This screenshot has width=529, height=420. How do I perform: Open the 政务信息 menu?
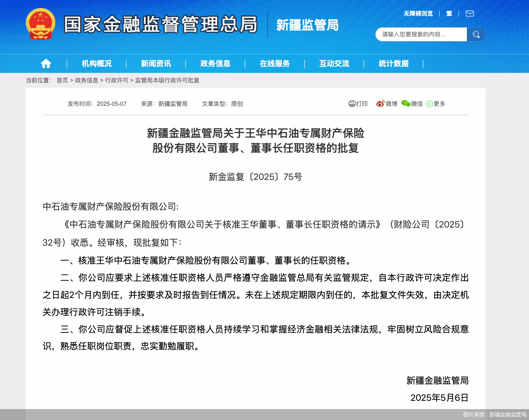tap(215, 63)
